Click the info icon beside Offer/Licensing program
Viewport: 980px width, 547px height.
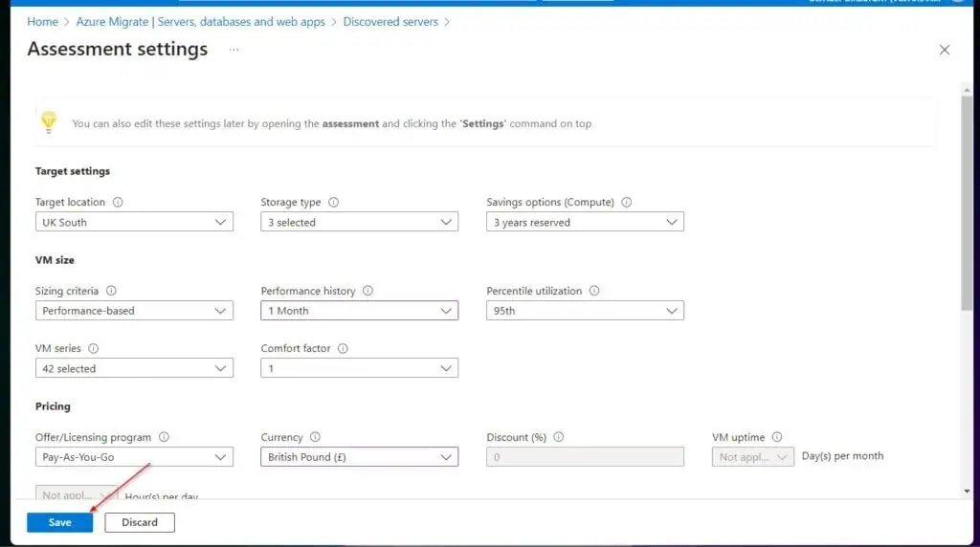pos(164,437)
